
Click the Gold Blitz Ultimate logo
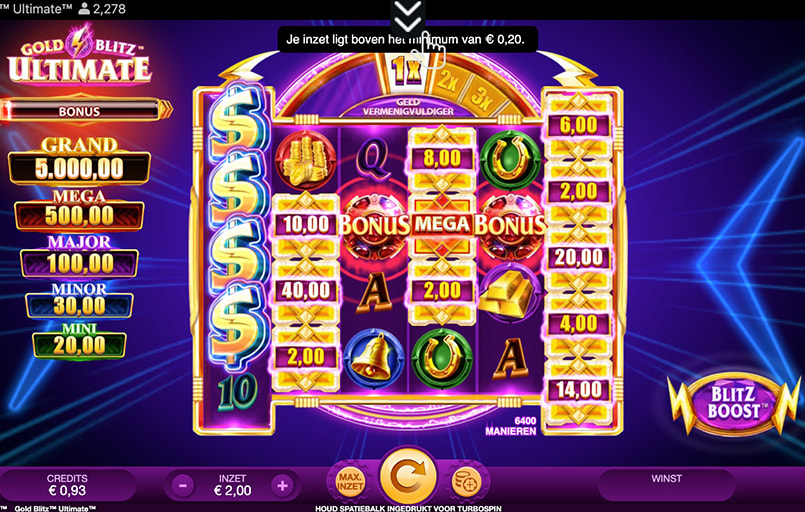(x=79, y=55)
